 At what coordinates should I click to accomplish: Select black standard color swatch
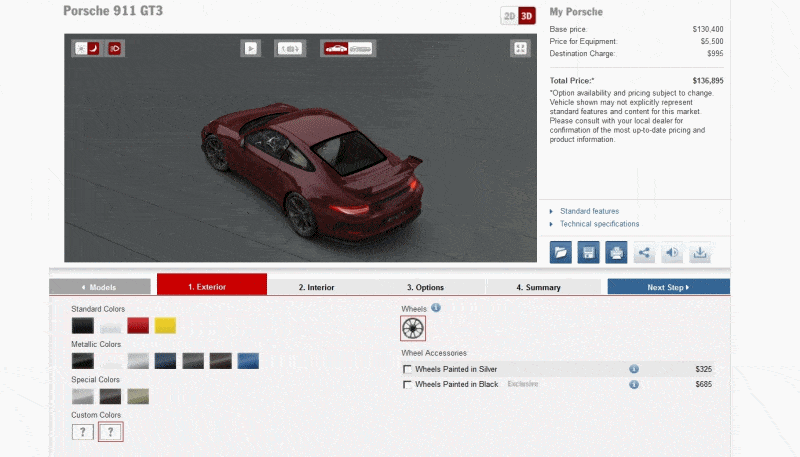click(x=83, y=325)
